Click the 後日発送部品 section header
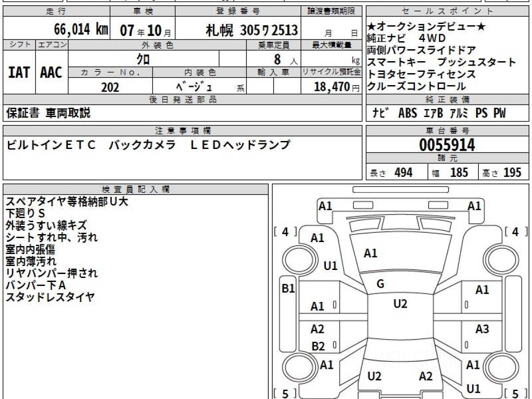The width and height of the screenshot is (532, 399). (x=182, y=100)
